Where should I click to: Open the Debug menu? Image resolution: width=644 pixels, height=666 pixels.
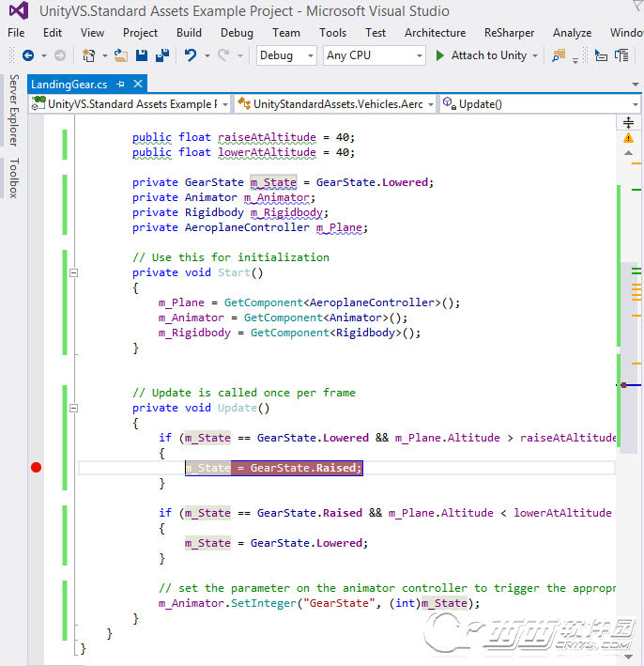237,33
